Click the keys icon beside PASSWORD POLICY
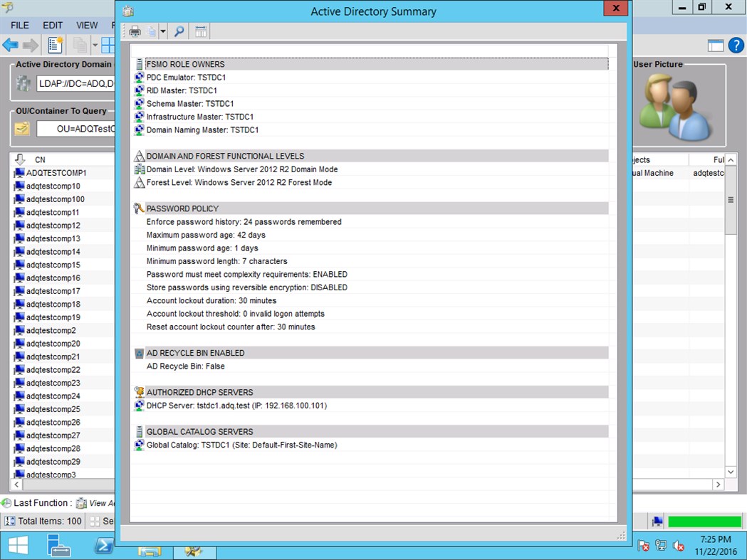Image resolution: width=747 pixels, height=560 pixels. tap(139, 208)
